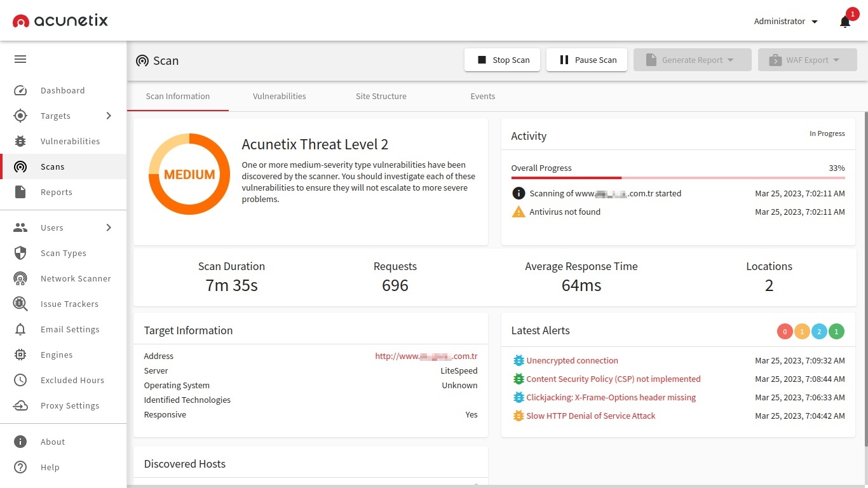
Task: Open the Events tab
Action: 483,97
